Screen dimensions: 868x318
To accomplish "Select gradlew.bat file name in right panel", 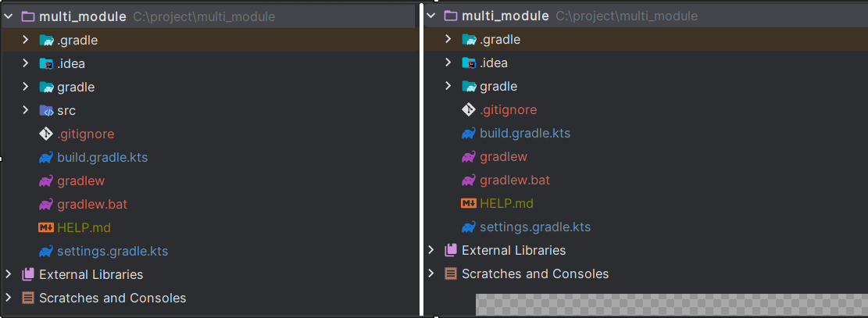I will (x=515, y=180).
